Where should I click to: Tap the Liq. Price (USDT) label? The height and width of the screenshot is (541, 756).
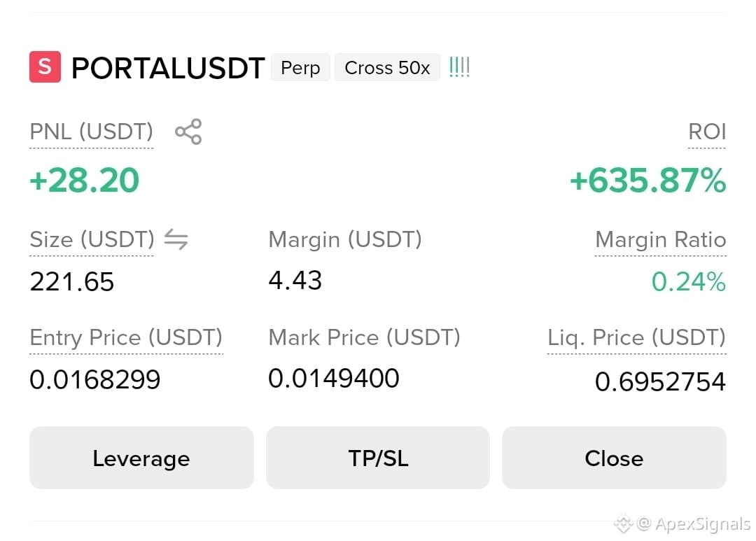coord(636,337)
